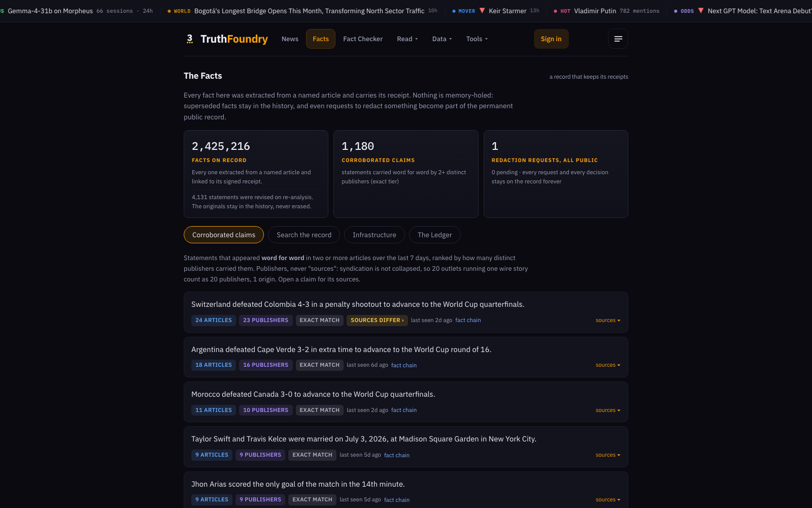812x508 pixels.
Task: Open the News nav item
Action: 290,39
